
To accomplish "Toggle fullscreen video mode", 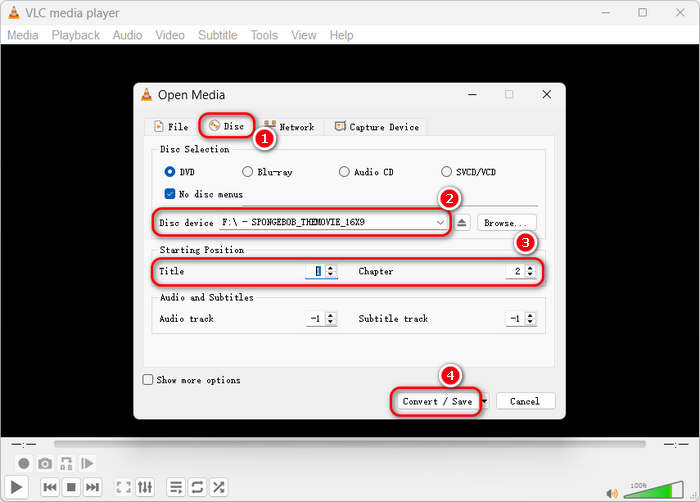I will [x=124, y=487].
